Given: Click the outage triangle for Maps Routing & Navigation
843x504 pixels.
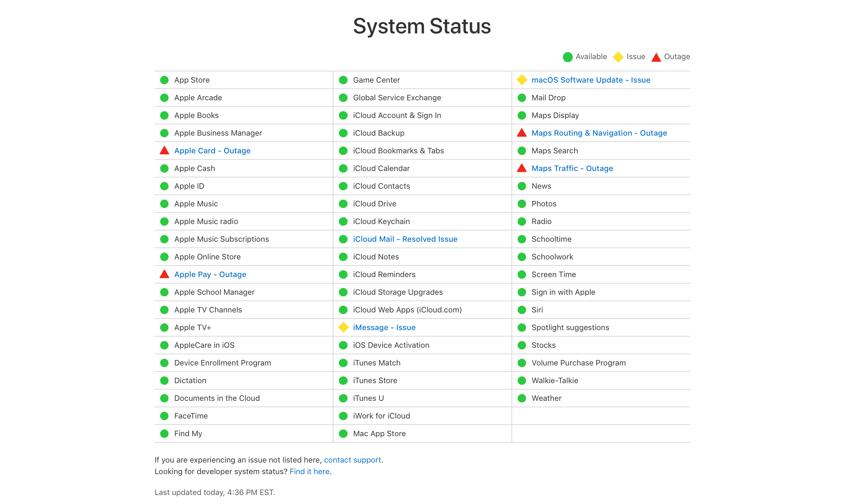Looking at the screenshot, I should (x=522, y=133).
